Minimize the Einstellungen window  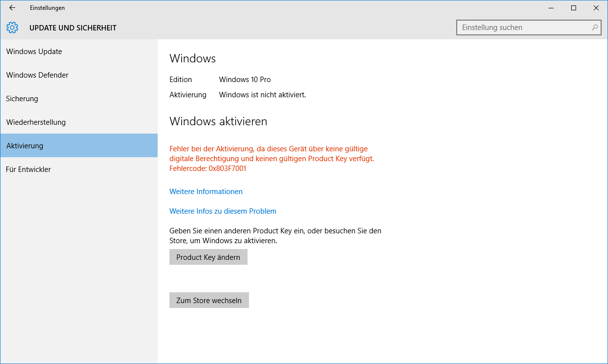pyautogui.click(x=551, y=8)
